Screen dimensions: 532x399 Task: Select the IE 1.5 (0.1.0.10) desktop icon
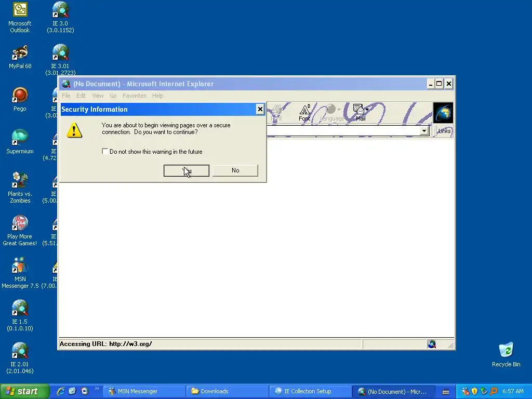[x=20, y=316]
